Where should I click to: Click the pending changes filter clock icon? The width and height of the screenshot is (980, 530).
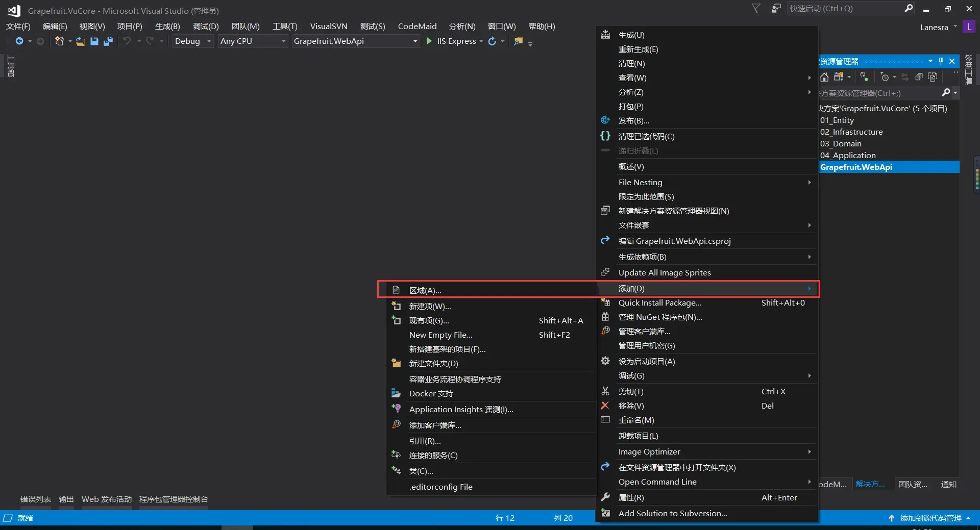click(x=885, y=77)
